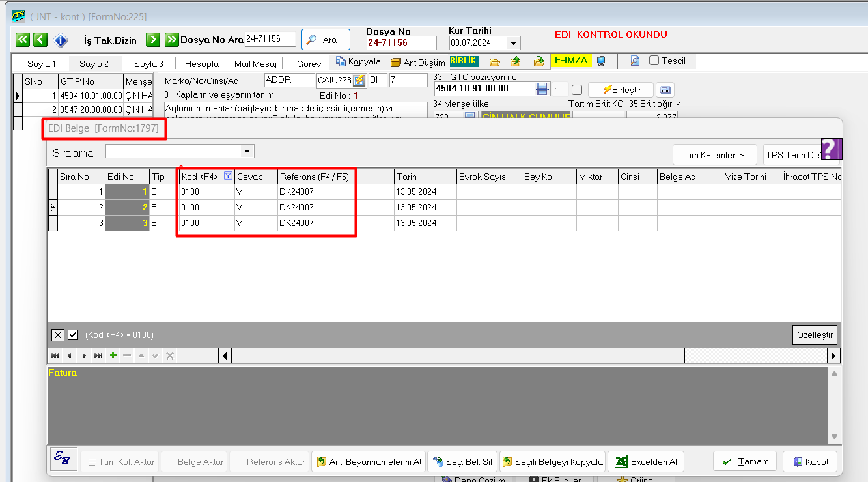Switch to the Sayfa 1 tab
Image resolution: width=868 pixels, height=482 pixels.
42,64
